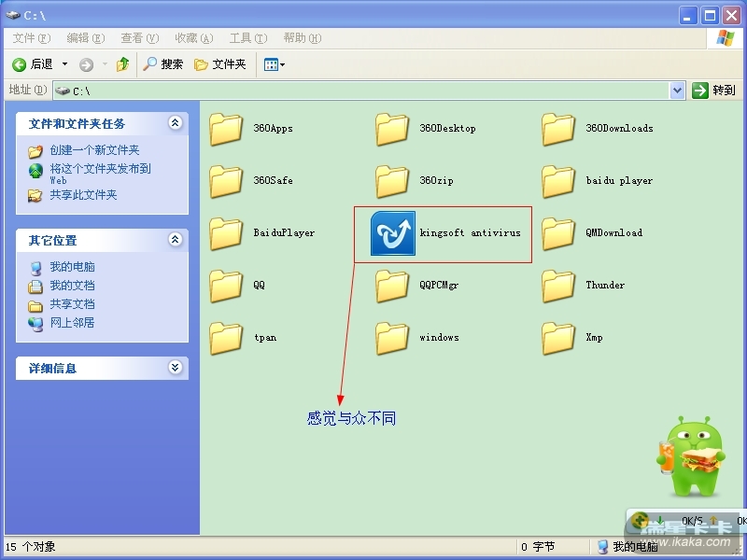Click the kingsoft antivirus name label
747x560 pixels.
pyautogui.click(x=471, y=232)
